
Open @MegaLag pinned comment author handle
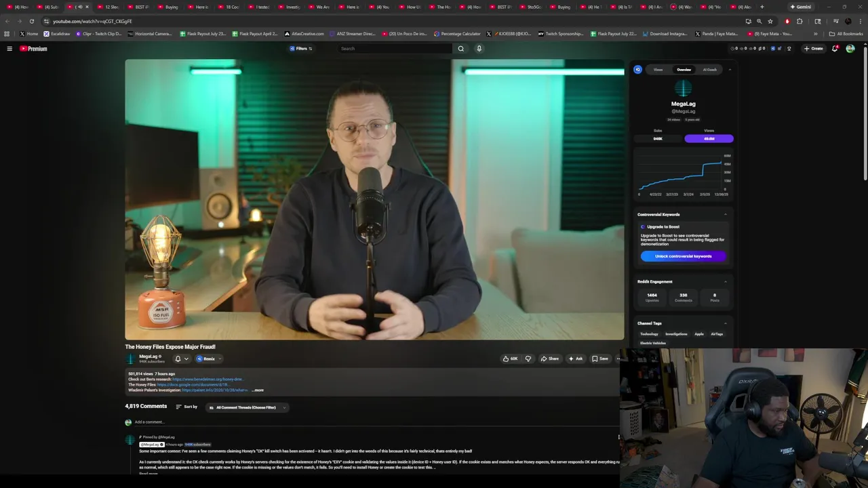pos(152,444)
